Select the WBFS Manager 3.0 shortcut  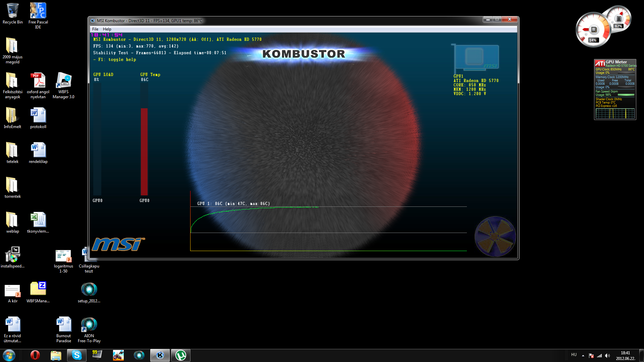[63, 85]
